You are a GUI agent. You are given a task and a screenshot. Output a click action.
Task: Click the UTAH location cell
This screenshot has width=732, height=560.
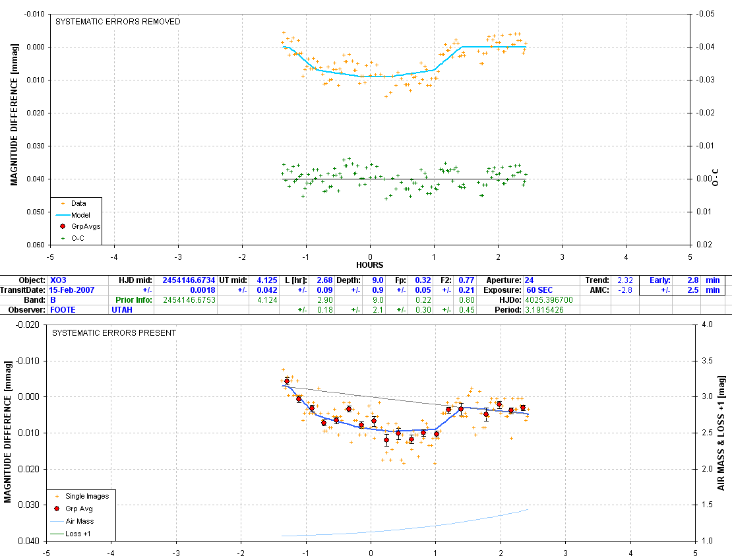pyautogui.click(x=122, y=309)
